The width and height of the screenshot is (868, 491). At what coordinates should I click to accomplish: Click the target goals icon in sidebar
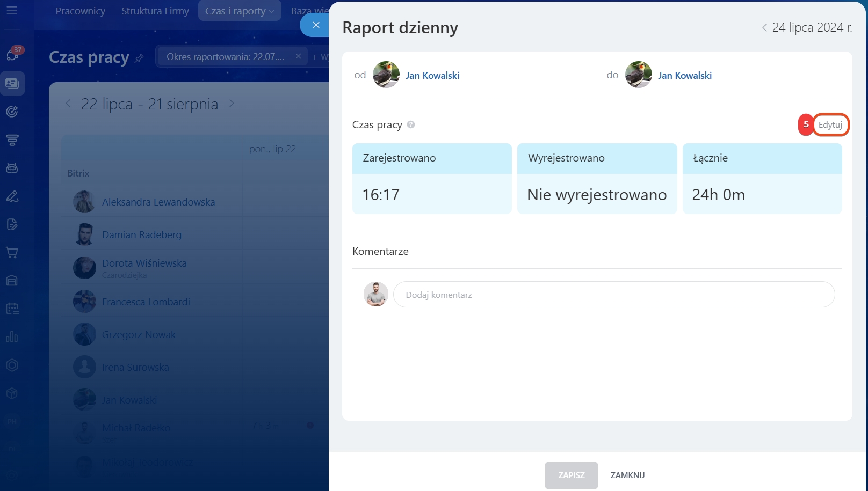click(x=12, y=112)
